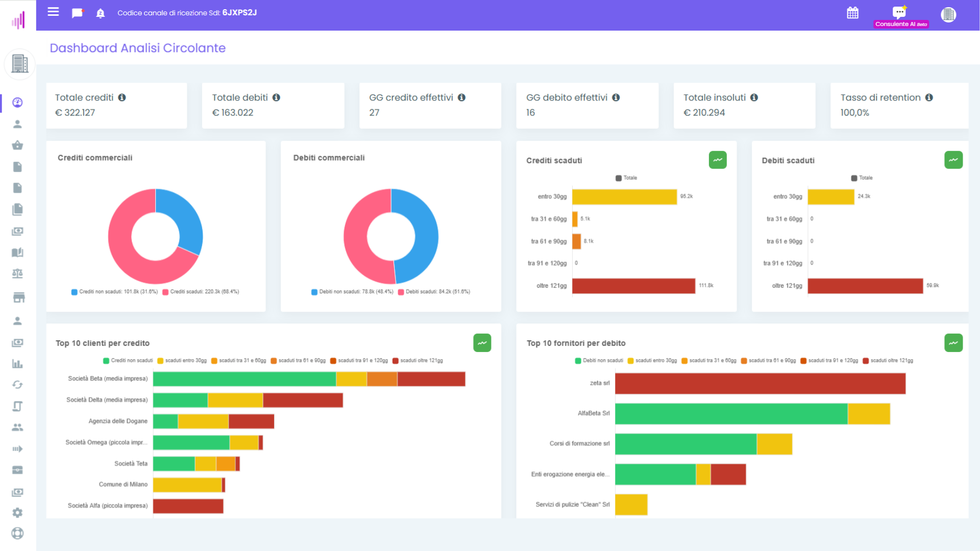Viewport: 980px width, 551px height.
Task: Open the calendar icon in the top bar
Action: pyautogui.click(x=852, y=13)
